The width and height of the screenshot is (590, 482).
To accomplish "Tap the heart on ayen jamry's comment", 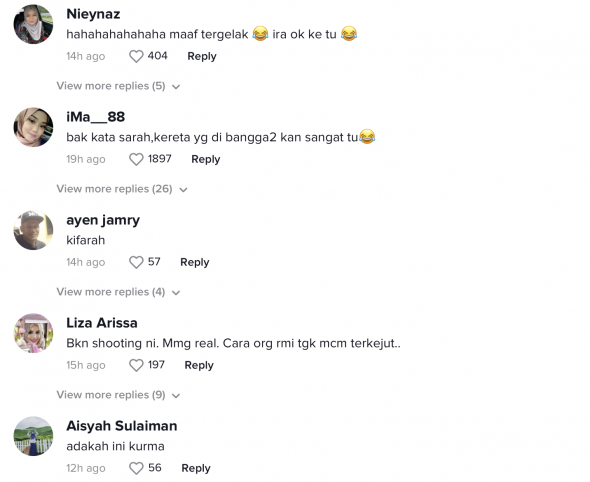I will point(136,262).
